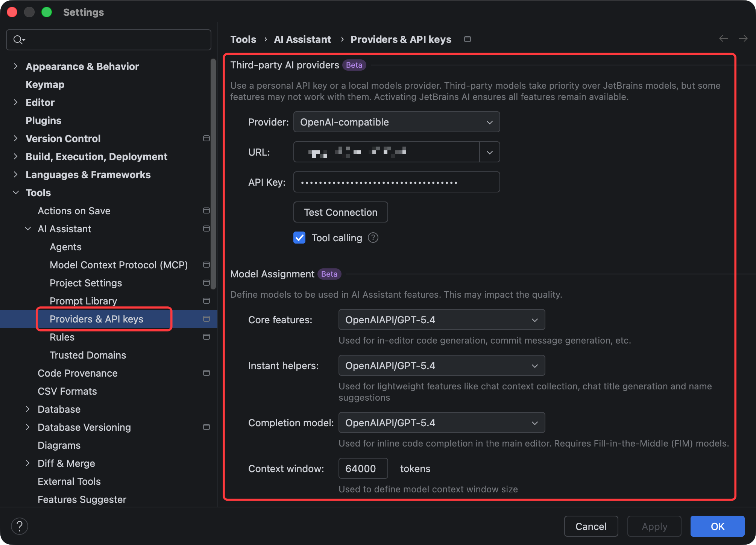The width and height of the screenshot is (756, 545).
Task: Uncheck the Tool calling checkbox
Action: [299, 238]
